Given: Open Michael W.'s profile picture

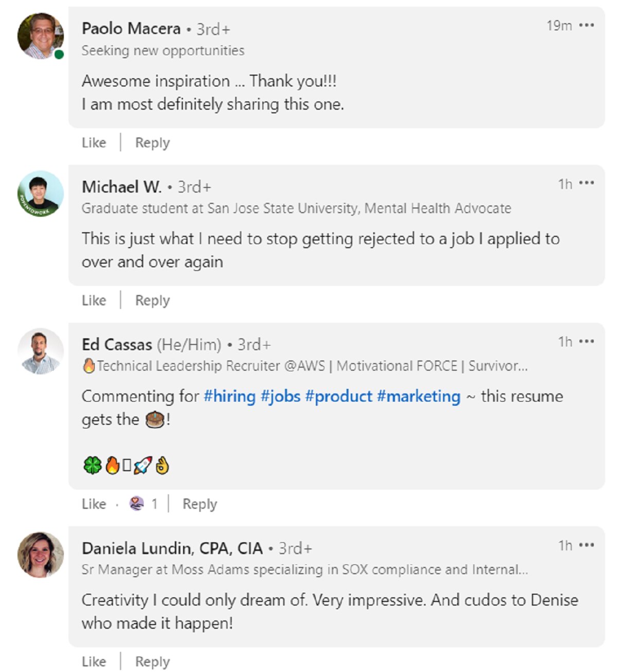Looking at the screenshot, I should pos(40,194).
